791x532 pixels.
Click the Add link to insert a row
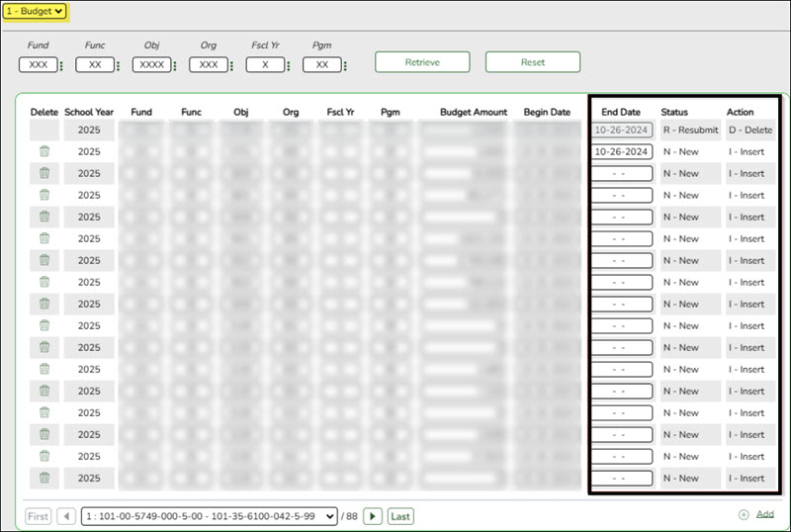pyautogui.click(x=764, y=515)
